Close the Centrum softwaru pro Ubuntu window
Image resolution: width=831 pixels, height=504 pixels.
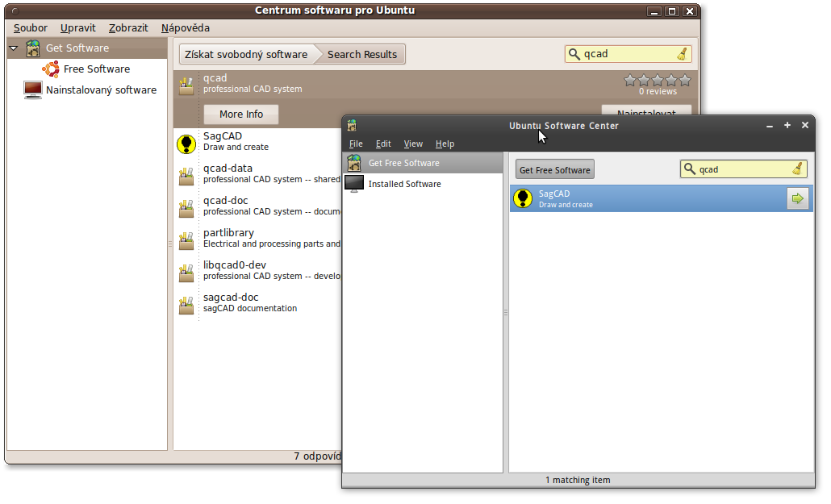tap(690, 11)
